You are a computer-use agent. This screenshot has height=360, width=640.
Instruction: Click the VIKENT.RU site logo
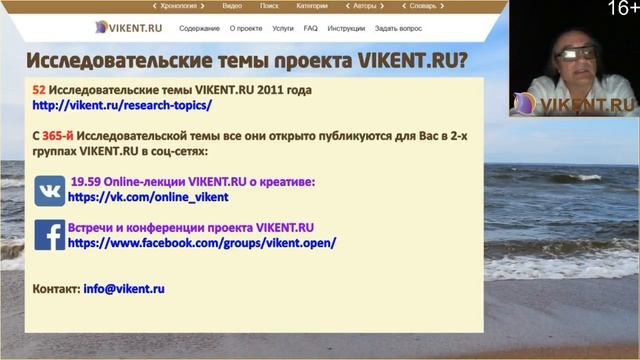(x=129, y=27)
